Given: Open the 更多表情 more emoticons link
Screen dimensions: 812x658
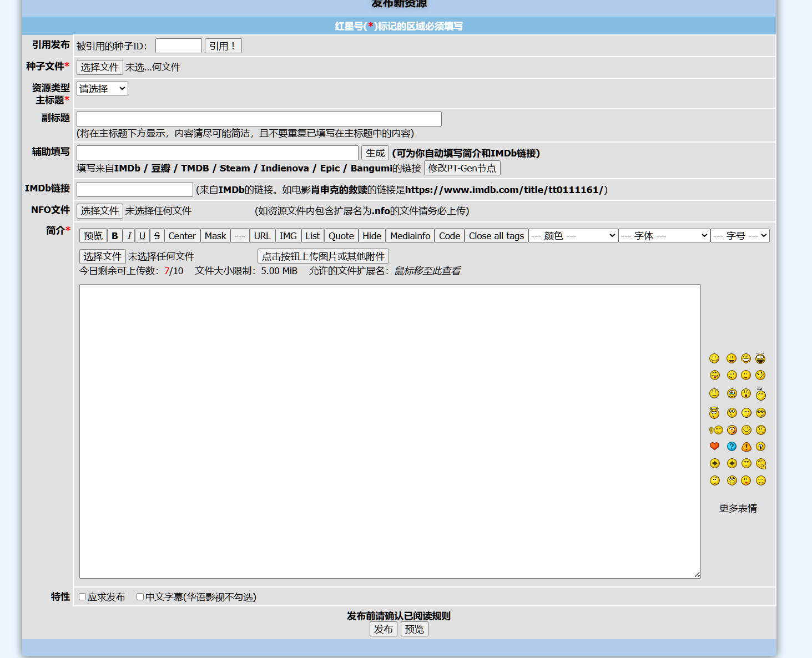Looking at the screenshot, I should pyautogui.click(x=738, y=508).
